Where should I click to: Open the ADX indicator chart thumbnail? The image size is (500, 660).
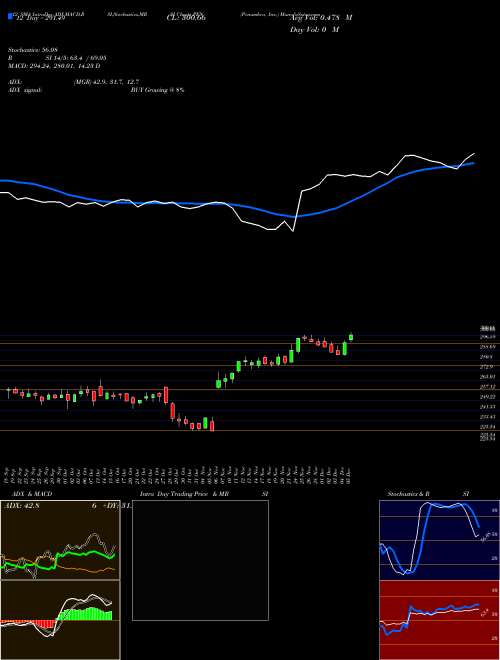60,540
